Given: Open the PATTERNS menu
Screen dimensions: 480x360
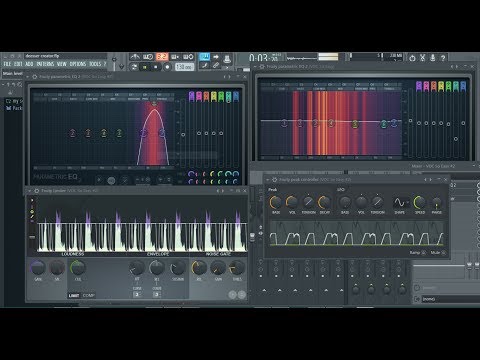Looking at the screenshot, I should click(x=45, y=64).
